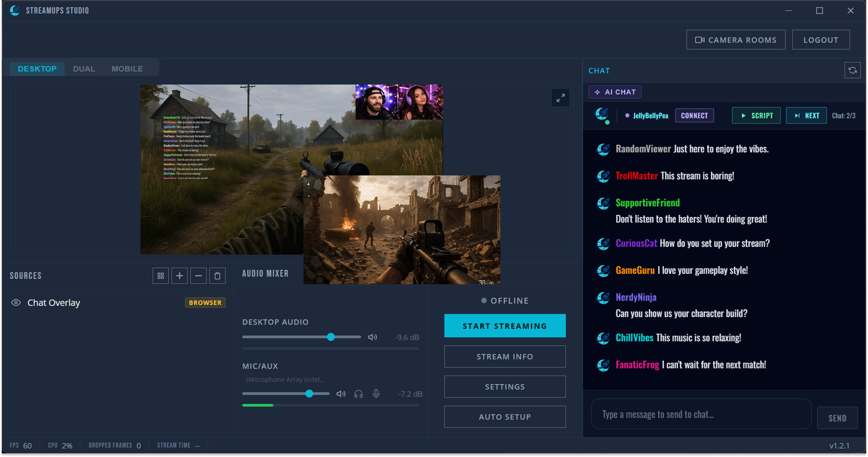This screenshot has width=868, height=457.
Task: Open the Microphone Array device selector
Action: (x=285, y=379)
